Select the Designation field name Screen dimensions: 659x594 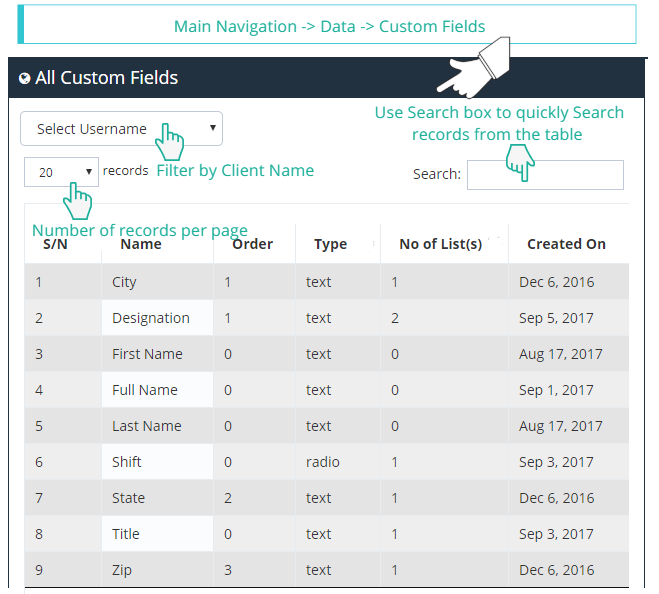(150, 318)
